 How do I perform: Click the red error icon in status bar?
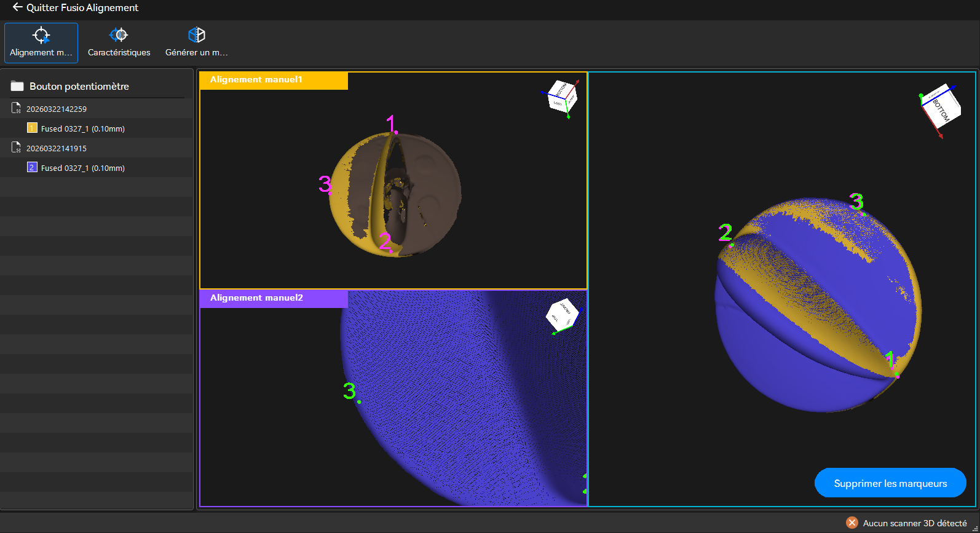coord(852,523)
